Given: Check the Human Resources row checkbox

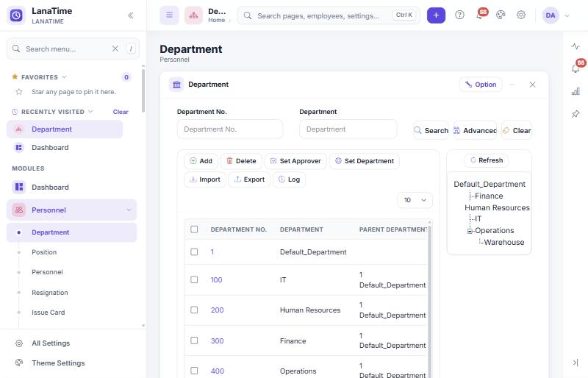Looking at the screenshot, I should coord(194,310).
